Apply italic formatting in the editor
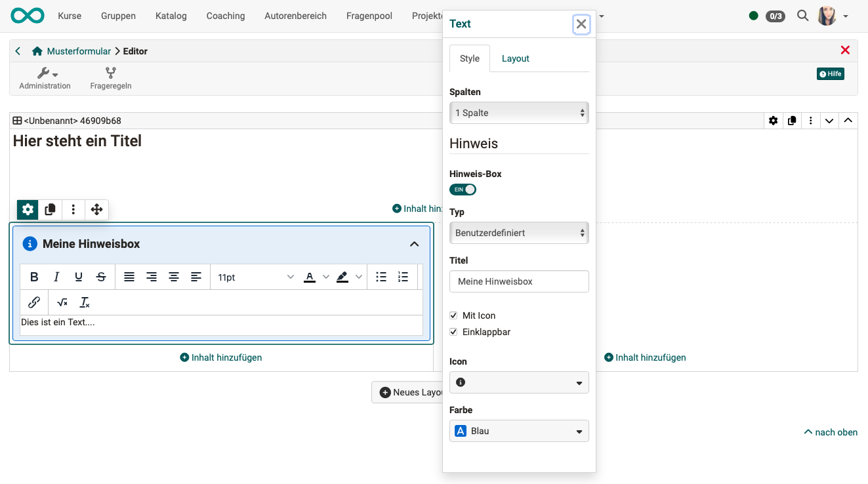Viewport: 868px width, 484px height. [56, 277]
